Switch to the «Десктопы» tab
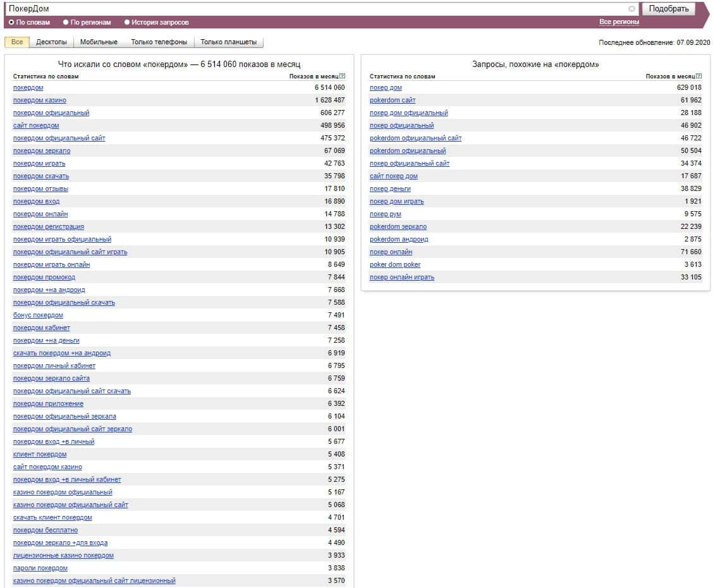The width and height of the screenshot is (713, 588). [x=51, y=42]
